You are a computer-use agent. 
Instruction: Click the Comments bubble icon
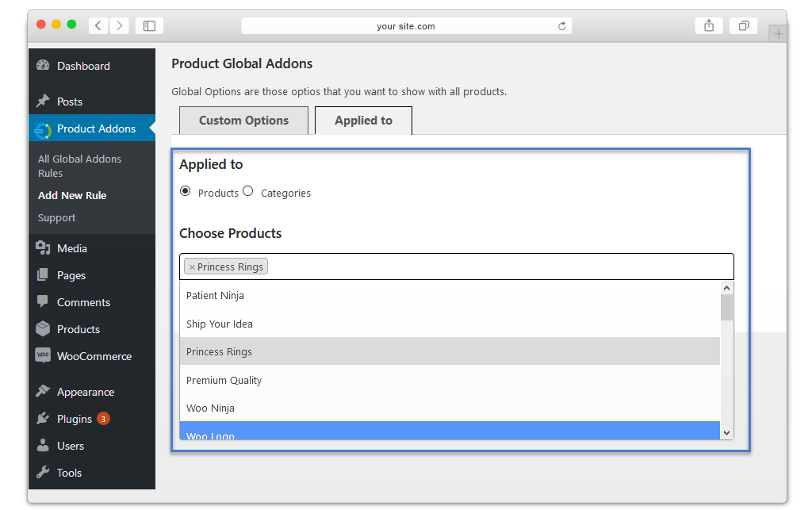click(x=43, y=301)
